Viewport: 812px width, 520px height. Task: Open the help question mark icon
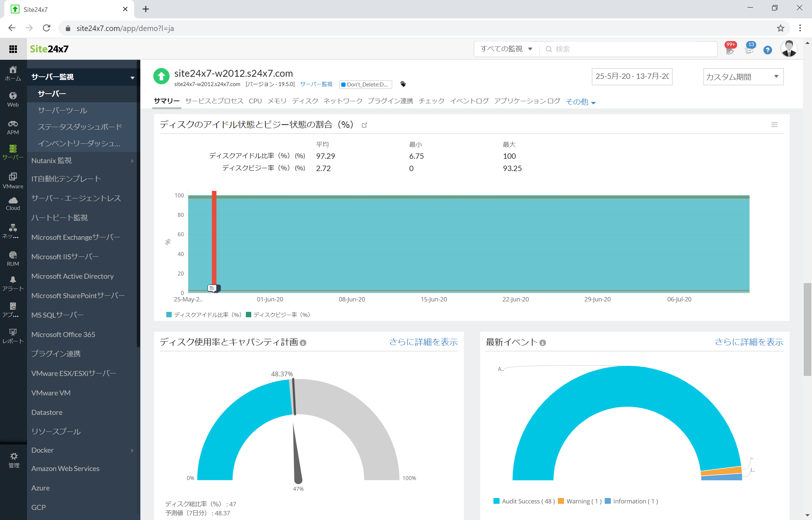[768, 50]
